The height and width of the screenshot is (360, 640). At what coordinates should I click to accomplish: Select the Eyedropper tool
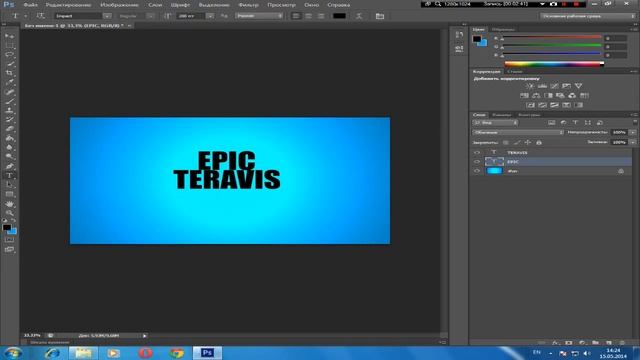pyautogui.click(x=9, y=82)
